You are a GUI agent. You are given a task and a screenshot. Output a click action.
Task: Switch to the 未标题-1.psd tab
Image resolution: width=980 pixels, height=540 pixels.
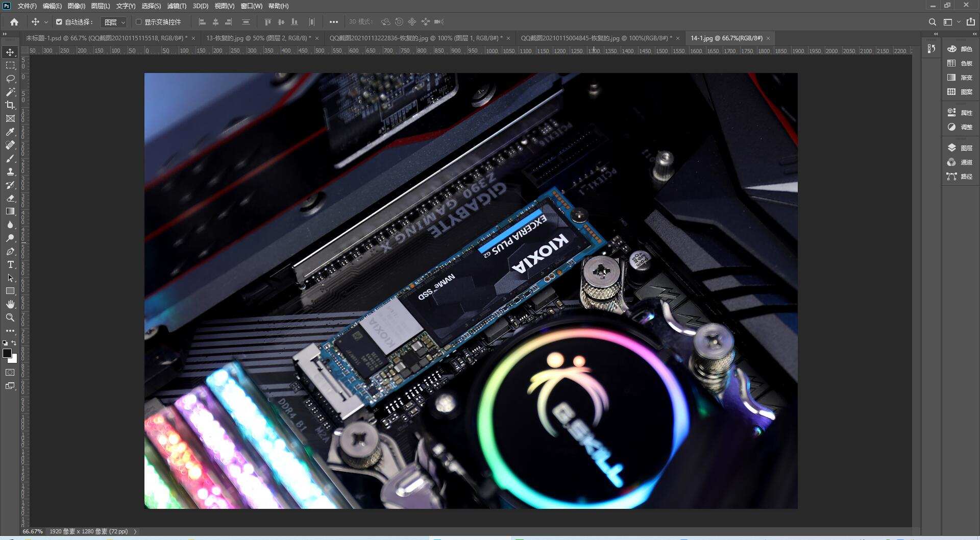[x=107, y=38]
